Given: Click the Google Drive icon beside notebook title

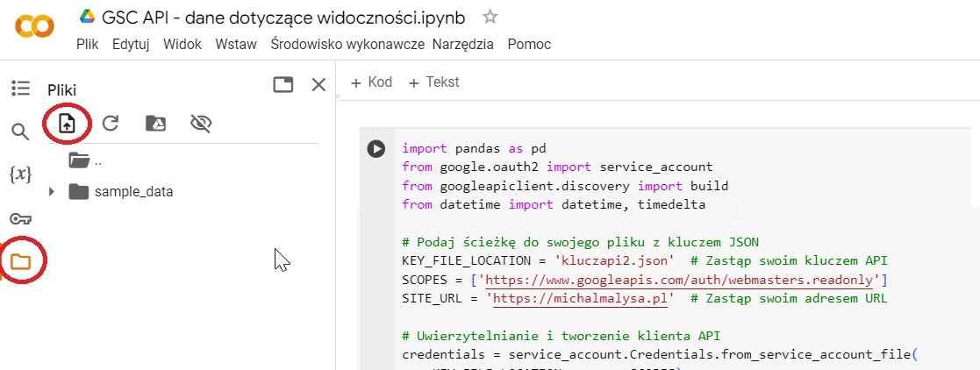Looking at the screenshot, I should pos(87,17).
